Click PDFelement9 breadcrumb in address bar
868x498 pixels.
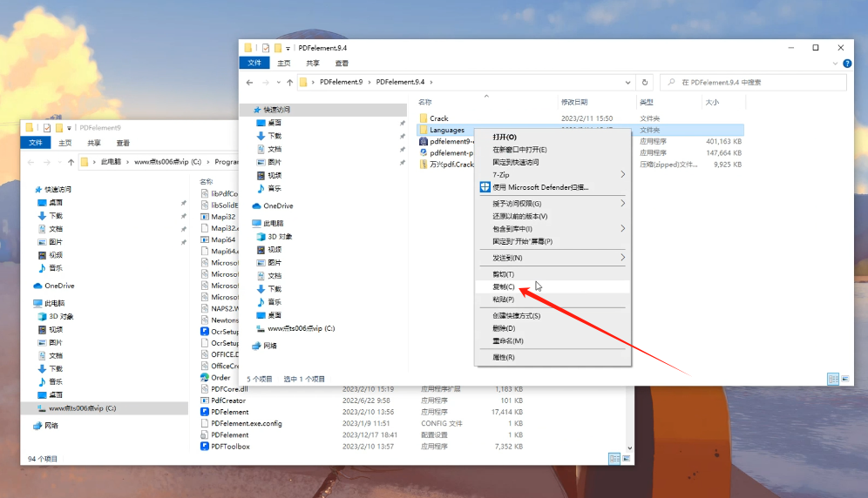[341, 82]
